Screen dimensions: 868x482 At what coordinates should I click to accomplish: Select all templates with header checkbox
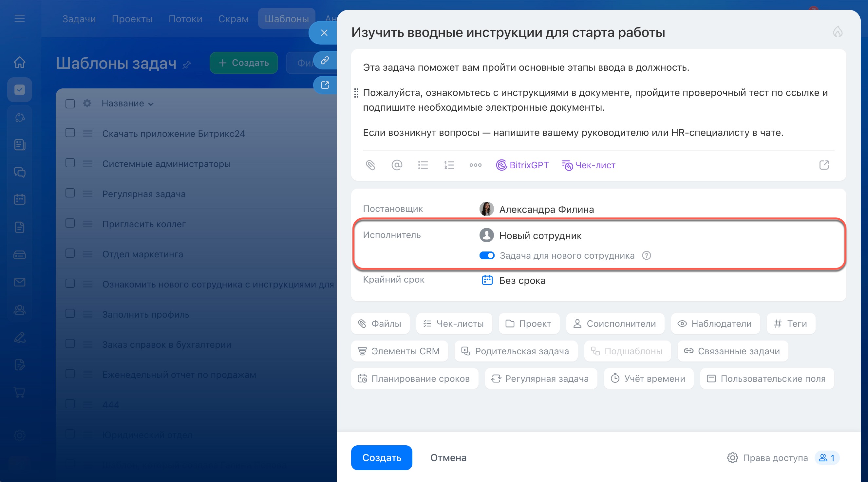[70, 103]
